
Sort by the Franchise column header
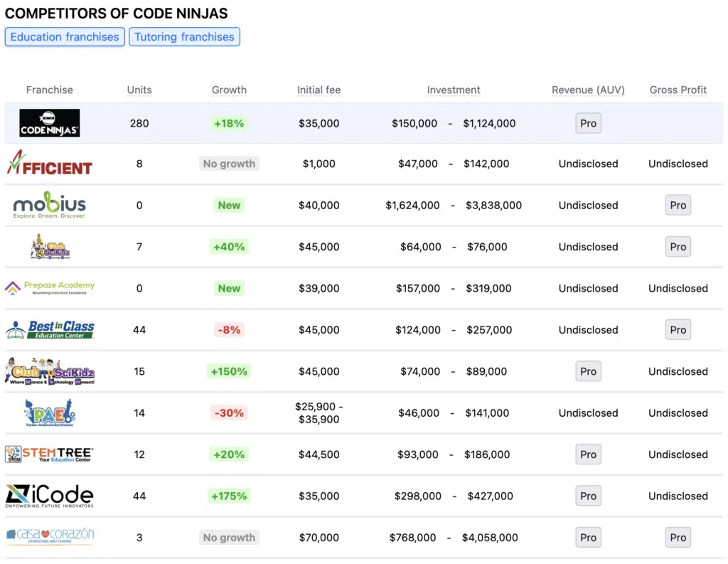tap(49, 90)
